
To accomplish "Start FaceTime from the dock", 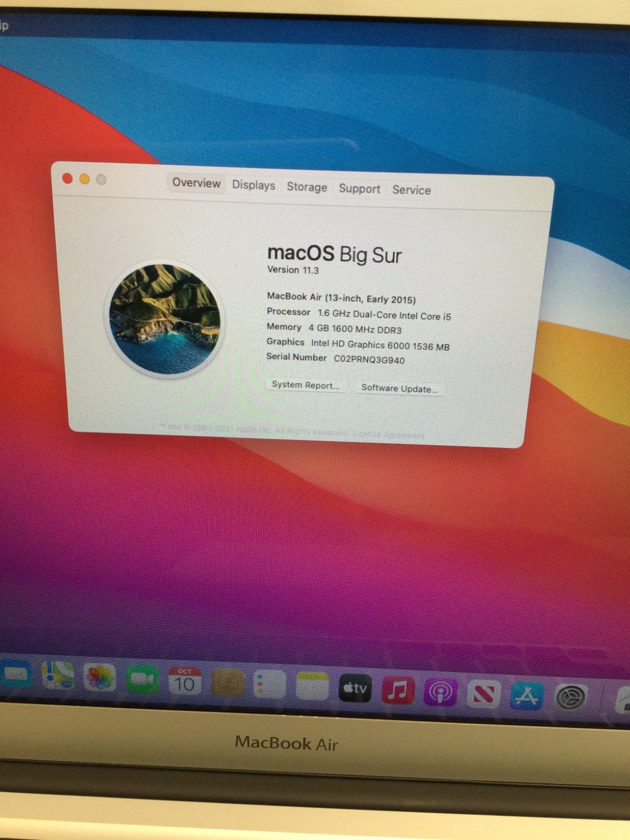I will (x=142, y=679).
